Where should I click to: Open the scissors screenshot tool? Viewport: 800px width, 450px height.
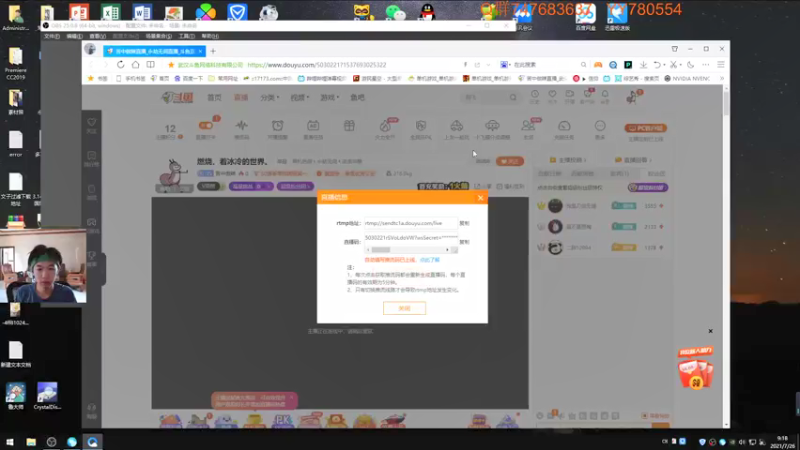coord(673,65)
